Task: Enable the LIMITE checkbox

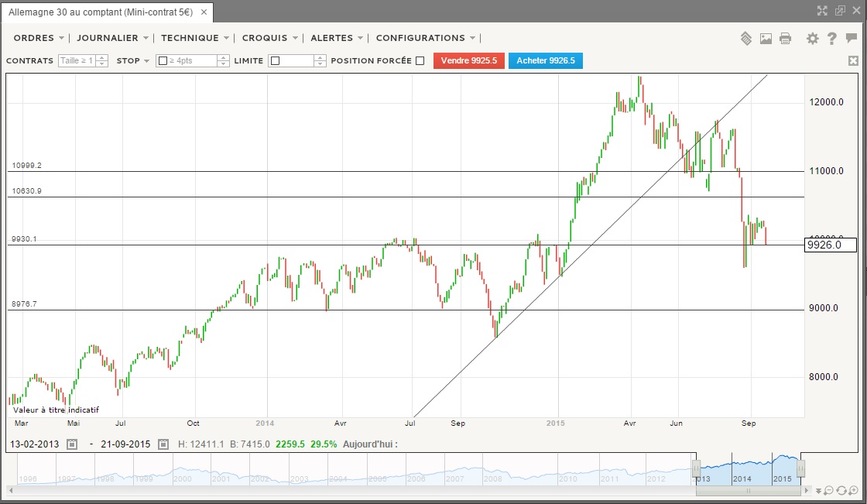Action: (x=275, y=61)
